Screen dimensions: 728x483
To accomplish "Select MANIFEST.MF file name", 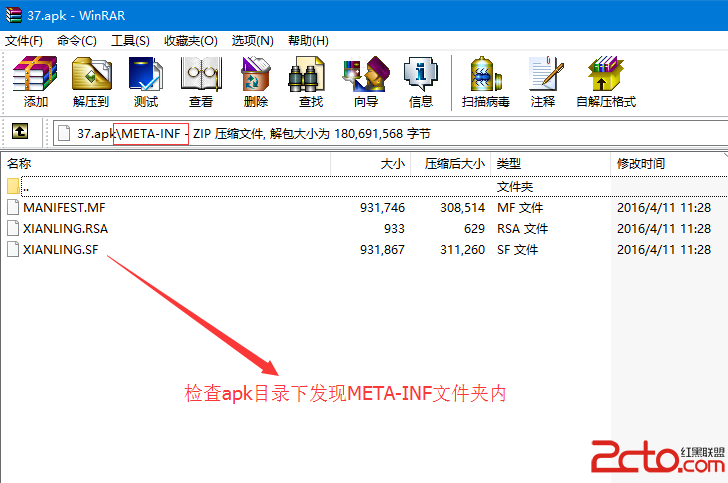I will pyautogui.click(x=64, y=208).
